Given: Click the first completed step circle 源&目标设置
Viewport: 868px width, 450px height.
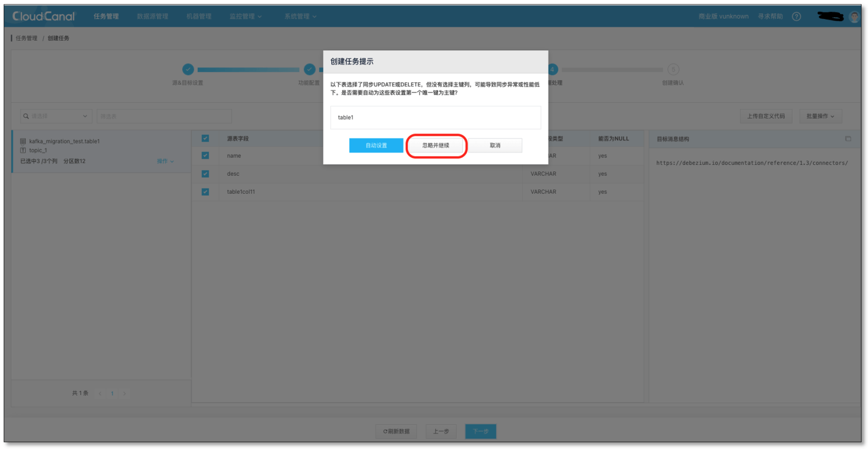Looking at the screenshot, I should pos(188,69).
